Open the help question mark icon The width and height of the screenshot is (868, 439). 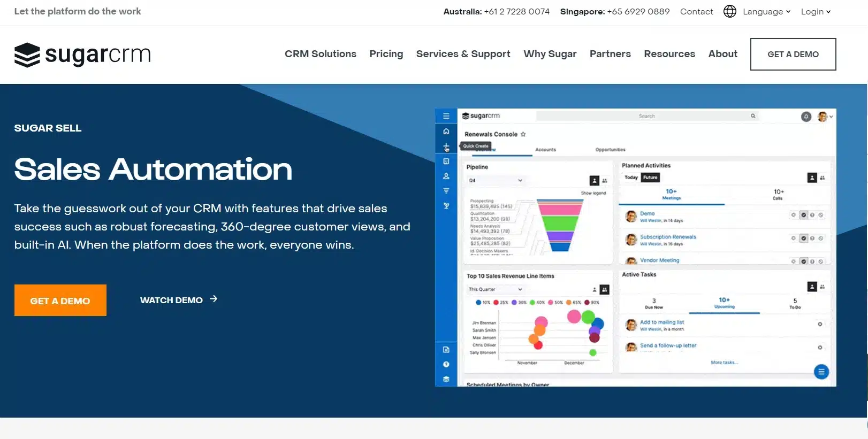point(446,364)
